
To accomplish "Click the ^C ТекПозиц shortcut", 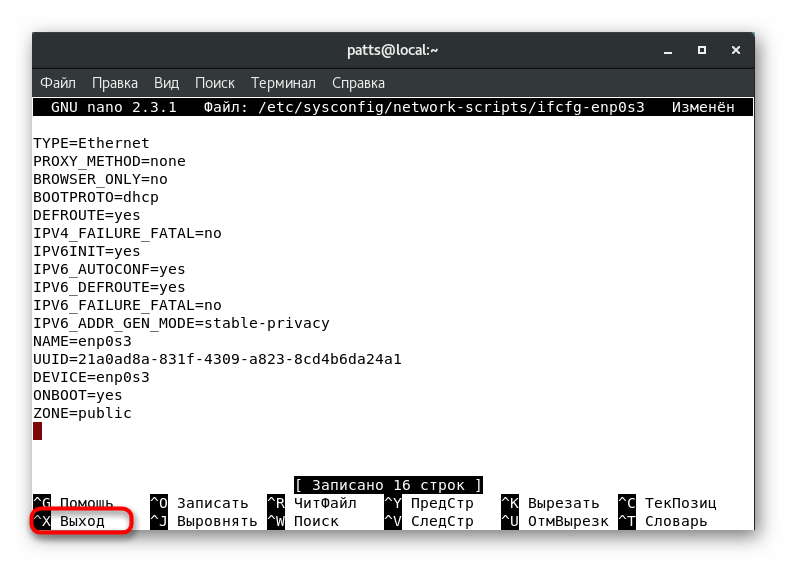I will (668, 503).
